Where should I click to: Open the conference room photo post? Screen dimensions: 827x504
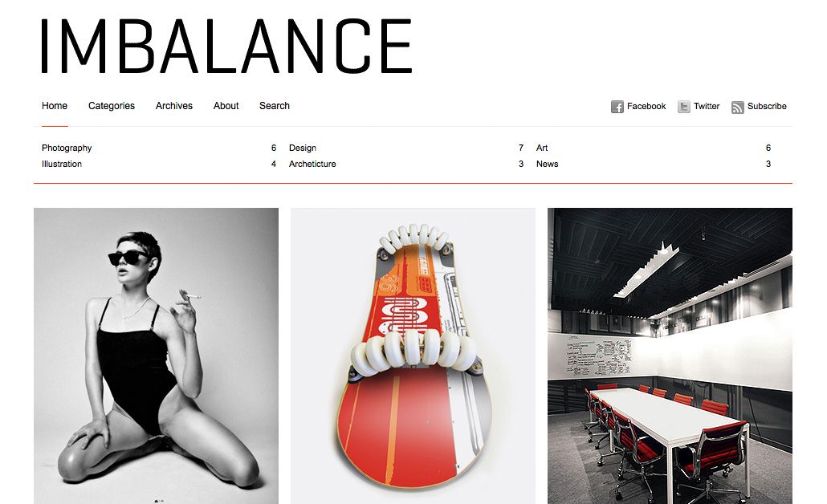pyautogui.click(x=670, y=356)
